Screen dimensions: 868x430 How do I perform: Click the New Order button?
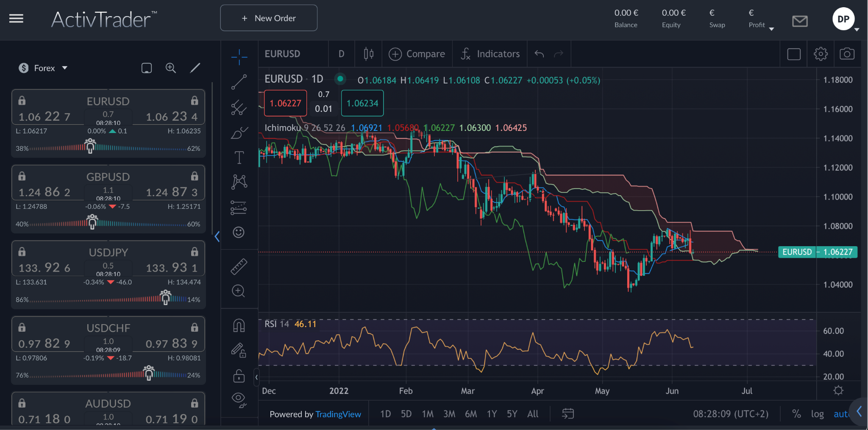click(269, 18)
